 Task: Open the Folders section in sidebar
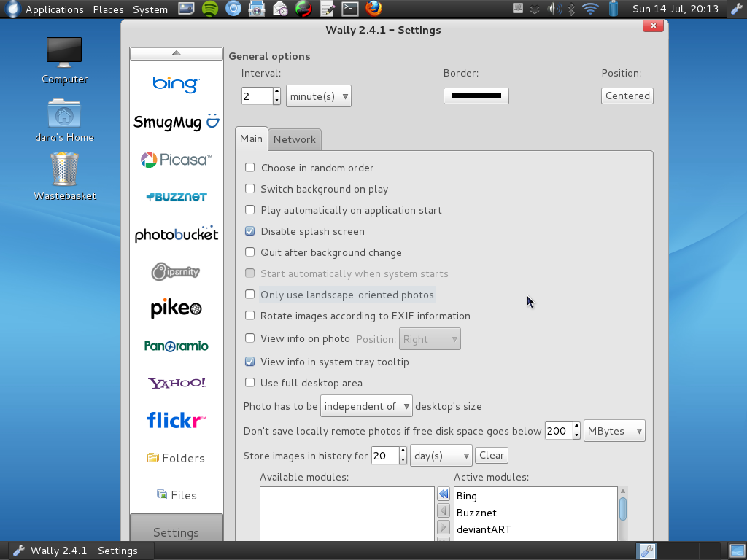[176, 458]
